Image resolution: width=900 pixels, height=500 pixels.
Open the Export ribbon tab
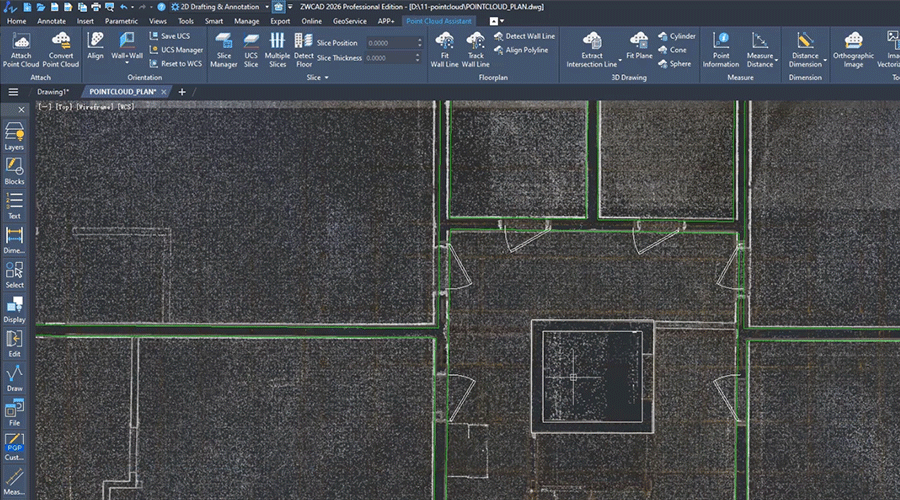[280, 21]
